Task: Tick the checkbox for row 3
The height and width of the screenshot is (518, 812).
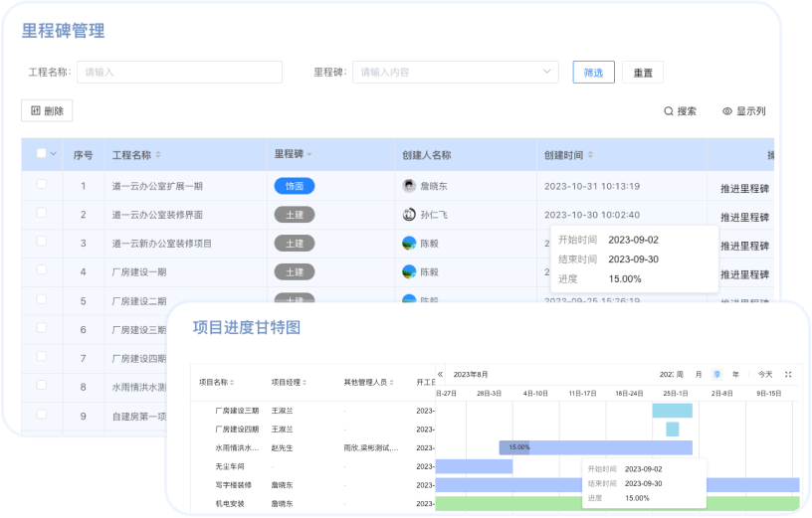Action: [42, 242]
